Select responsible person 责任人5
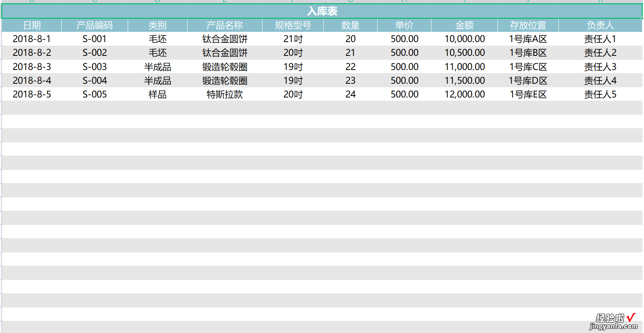The height and width of the screenshot is (333, 644). (x=600, y=94)
